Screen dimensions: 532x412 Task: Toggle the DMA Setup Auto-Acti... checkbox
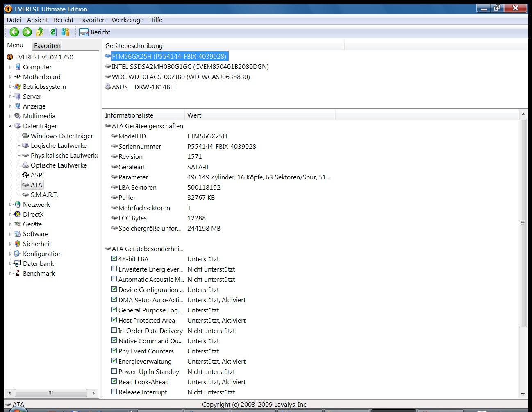click(114, 299)
